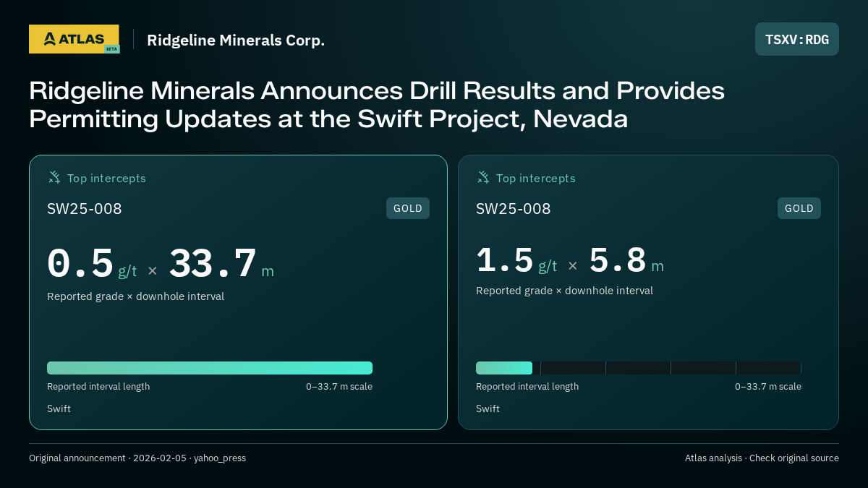Click 'Top intercepts' label in left card
This screenshot has width=868, height=488.
click(x=106, y=178)
